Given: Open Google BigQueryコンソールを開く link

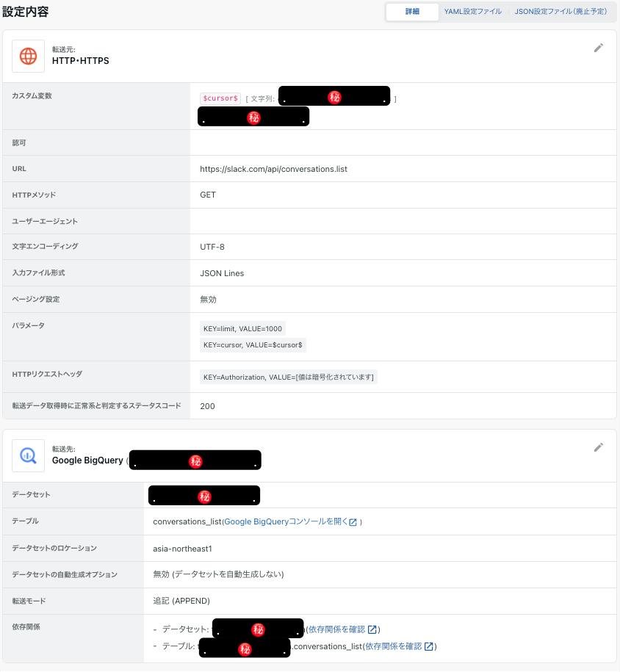Looking at the screenshot, I should [x=286, y=521].
